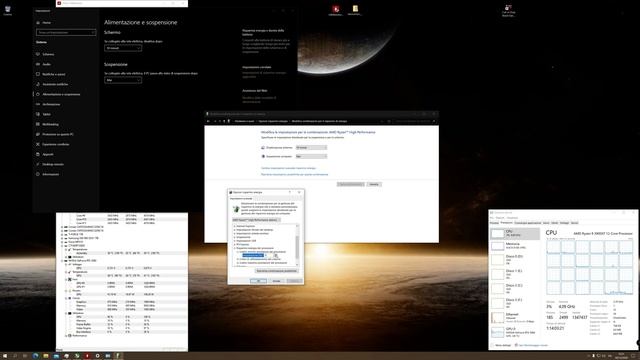This screenshot has width=640, height=360.
Task: Click Annulla button in Control Panel window
Action: 374,184
